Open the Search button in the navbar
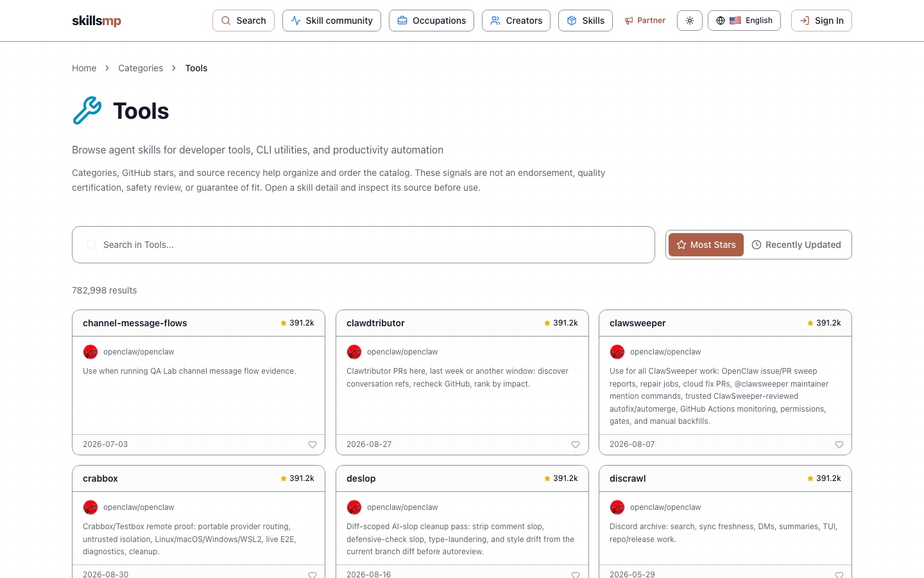The width and height of the screenshot is (924, 578). [243, 21]
